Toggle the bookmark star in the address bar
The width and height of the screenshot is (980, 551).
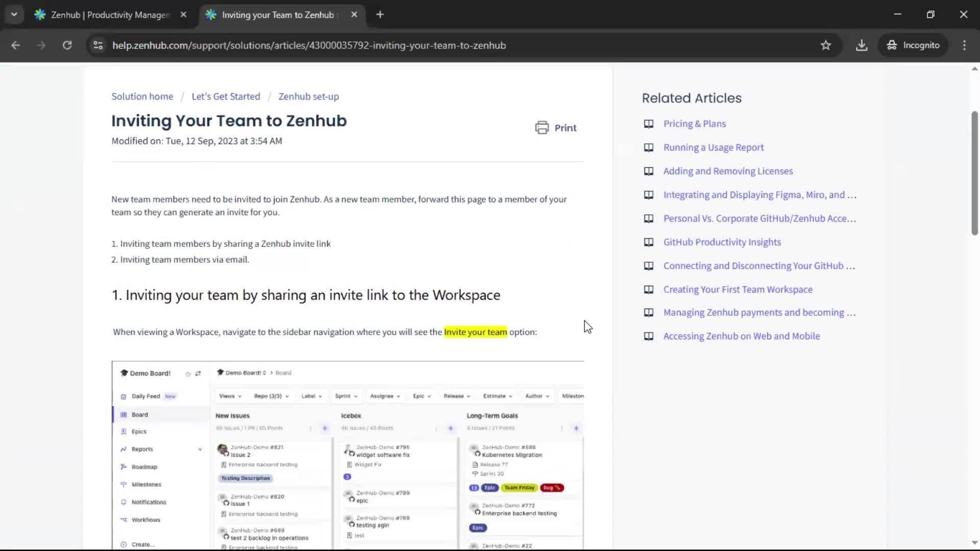coord(825,45)
